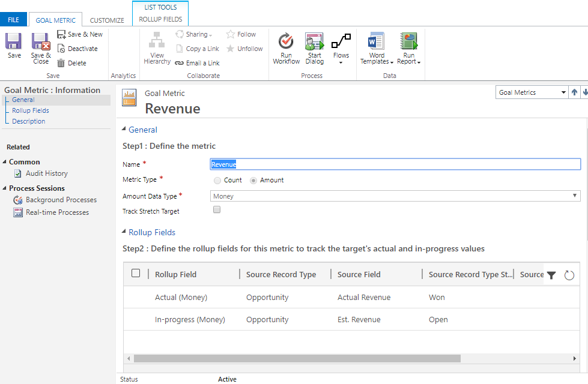This screenshot has width=588, height=384.
Task: Switch to the GOAL METRIC tab
Action: (55, 20)
